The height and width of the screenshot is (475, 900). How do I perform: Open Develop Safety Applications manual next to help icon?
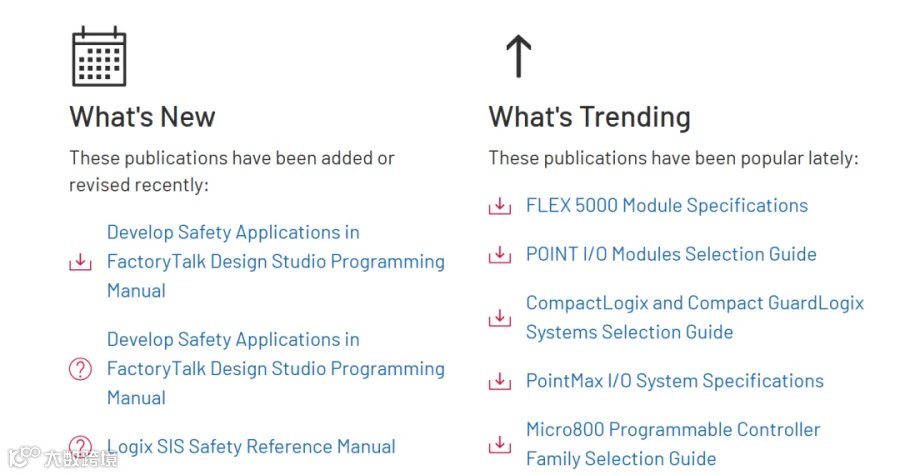pos(276,369)
